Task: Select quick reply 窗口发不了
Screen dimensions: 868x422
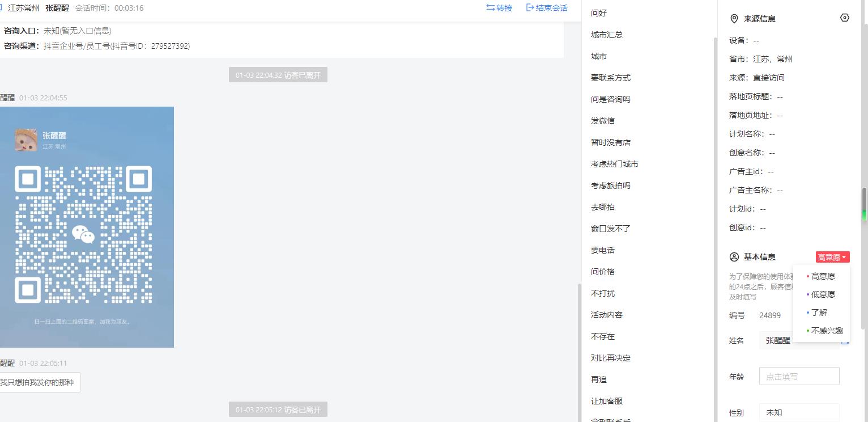Action: [611, 229]
